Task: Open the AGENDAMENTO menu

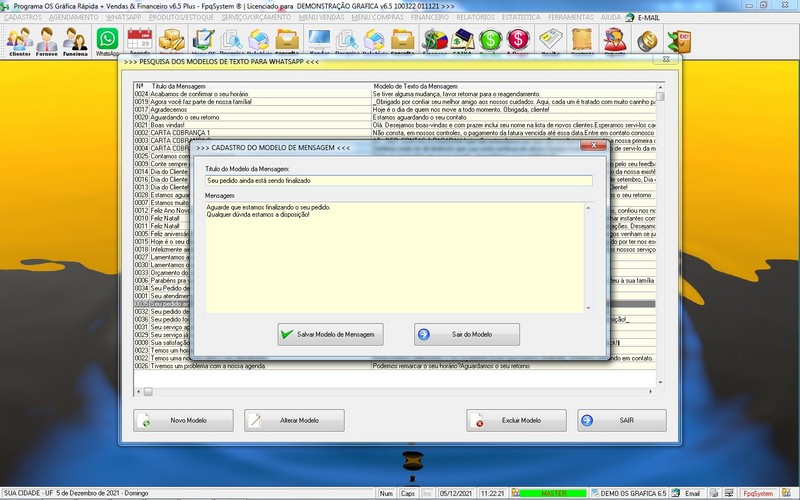Action: pos(73,17)
